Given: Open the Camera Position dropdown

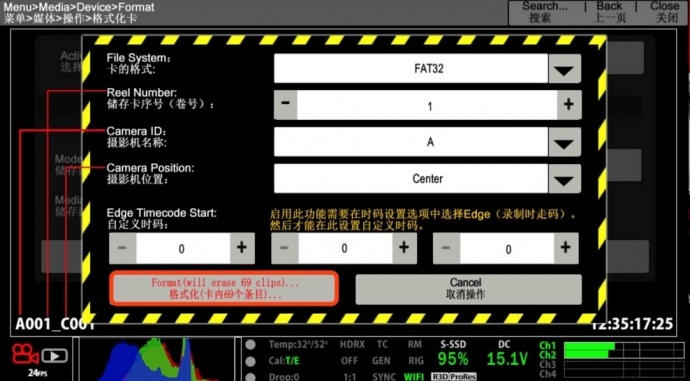Looking at the screenshot, I should point(564,179).
